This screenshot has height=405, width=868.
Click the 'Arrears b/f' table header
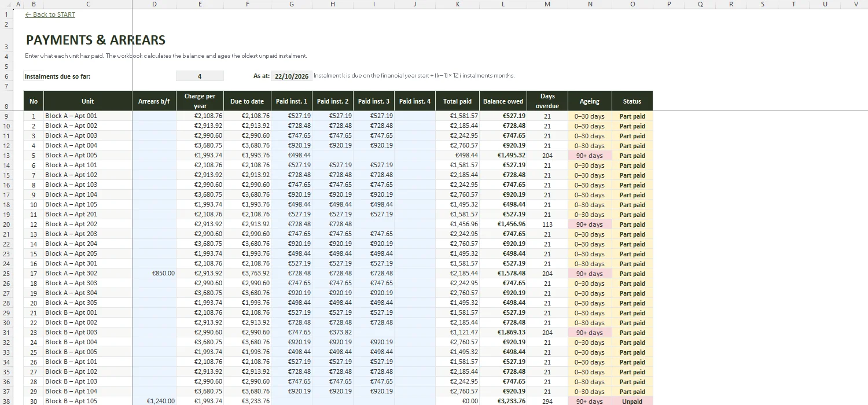pos(154,101)
